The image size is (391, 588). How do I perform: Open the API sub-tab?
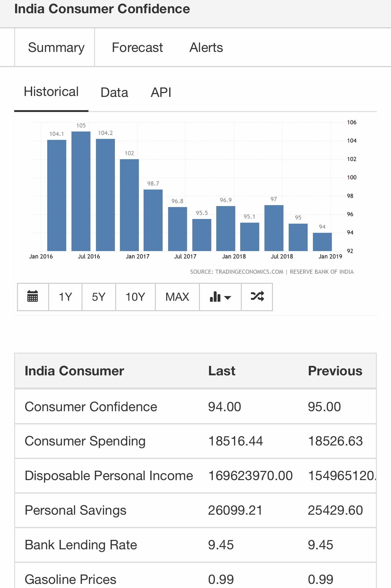tap(161, 92)
